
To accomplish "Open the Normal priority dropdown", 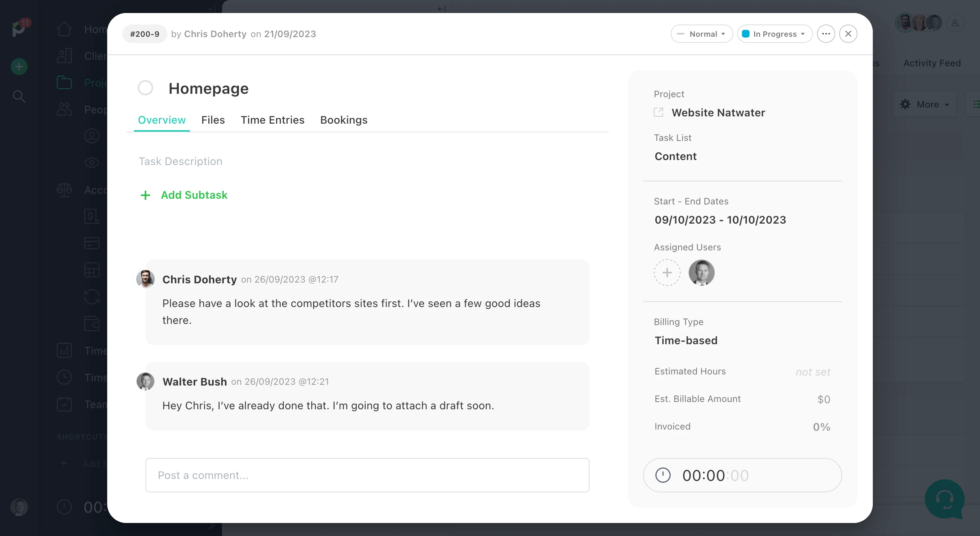I will [701, 34].
